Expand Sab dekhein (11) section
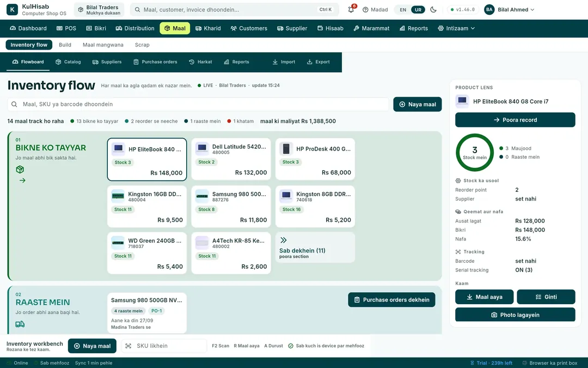Screen dimensions: 588x368 pos(315,248)
